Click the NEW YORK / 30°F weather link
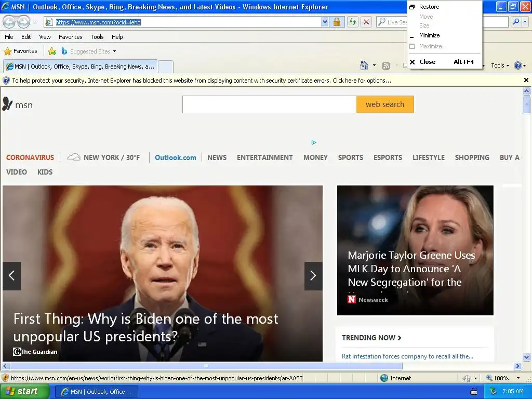The width and height of the screenshot is (532, 399). tap(112, 157)
